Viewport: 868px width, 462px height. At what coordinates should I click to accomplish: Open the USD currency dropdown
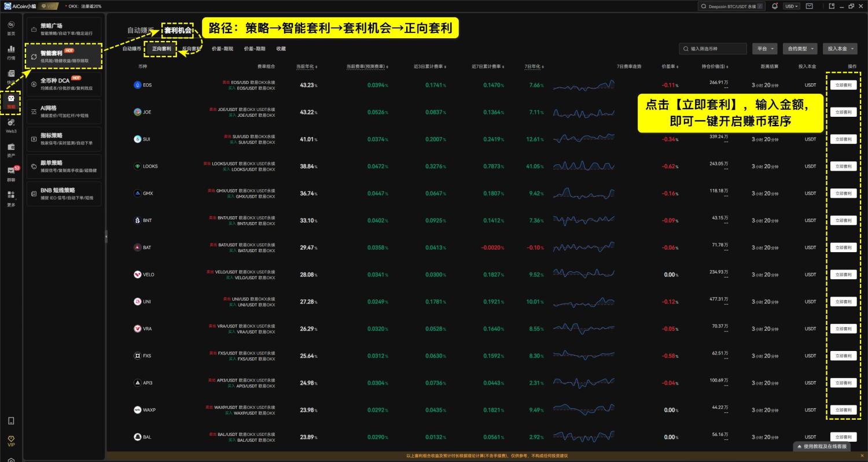pos(791,6)
